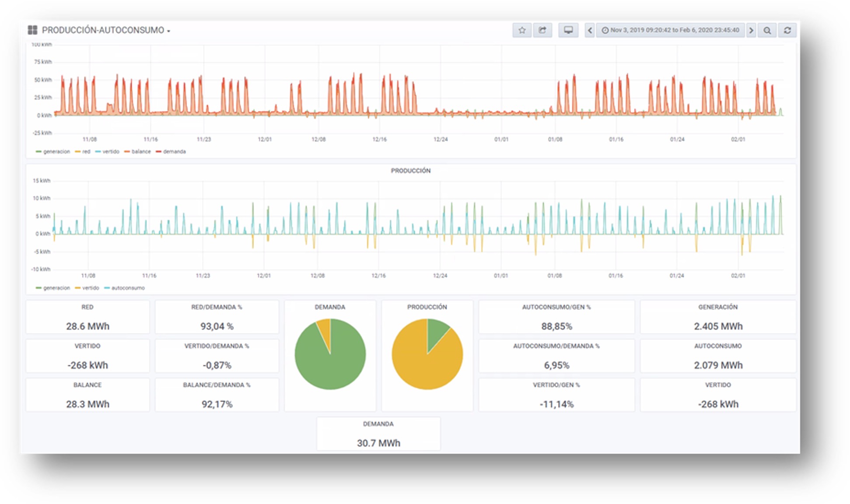The height and width of the screenshot is (504, 850).
Task: Open the RED/DEMANDA % panel menu
Action: click(x=217, y=307)
